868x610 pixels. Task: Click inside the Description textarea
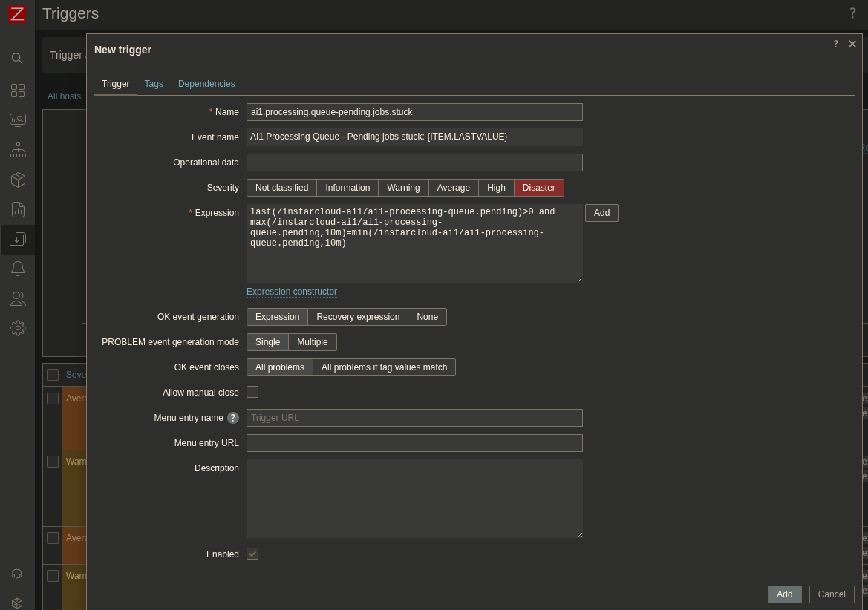click(x=414, y=498)
